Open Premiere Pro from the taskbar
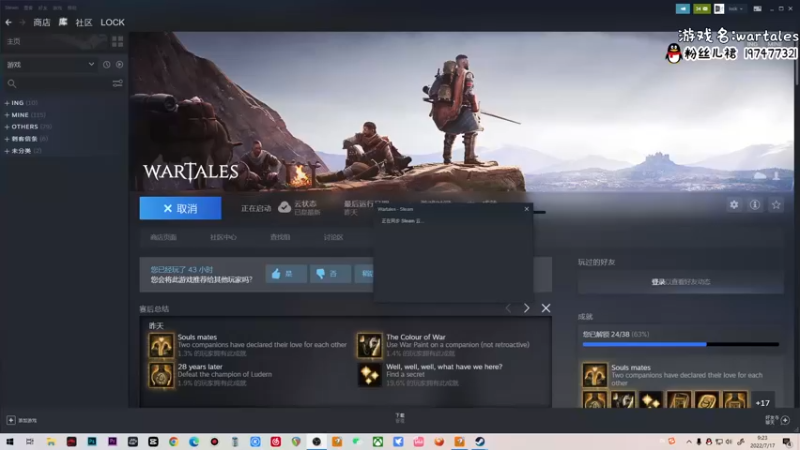Viewport: 800px width, 450px height. [x=112, y=441]
